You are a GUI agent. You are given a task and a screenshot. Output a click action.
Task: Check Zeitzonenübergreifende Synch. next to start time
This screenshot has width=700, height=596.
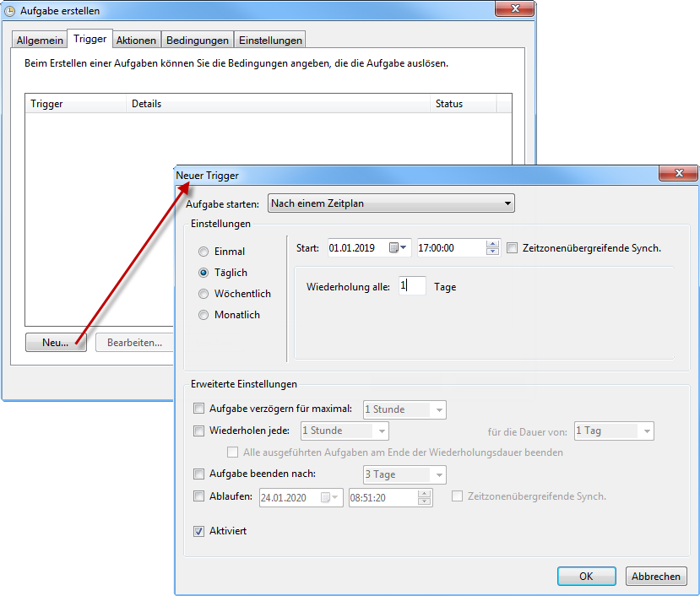(513, 248)
